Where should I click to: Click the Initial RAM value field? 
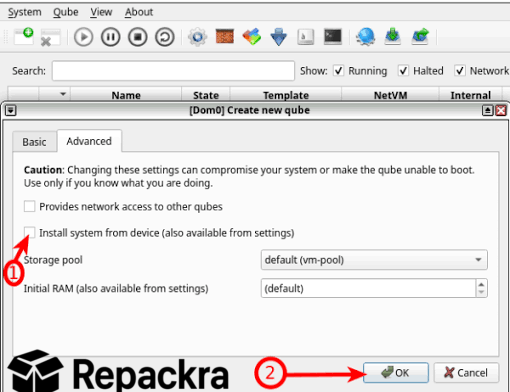[x=368, y=288]
